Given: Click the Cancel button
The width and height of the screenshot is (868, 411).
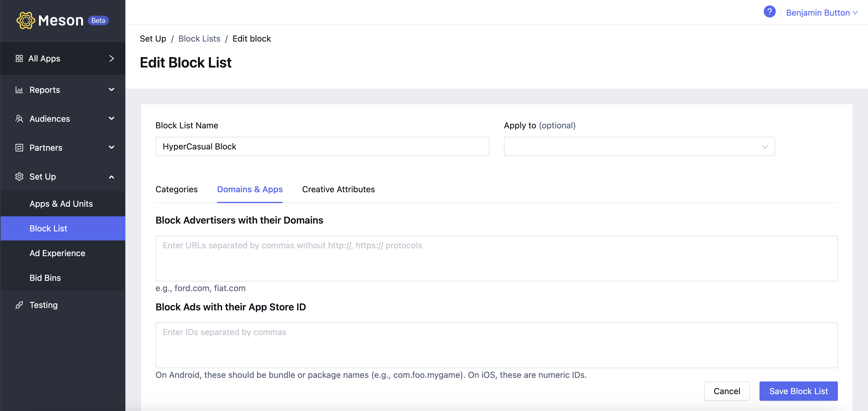Looking at the screenshot, I should tap(726, 391).
